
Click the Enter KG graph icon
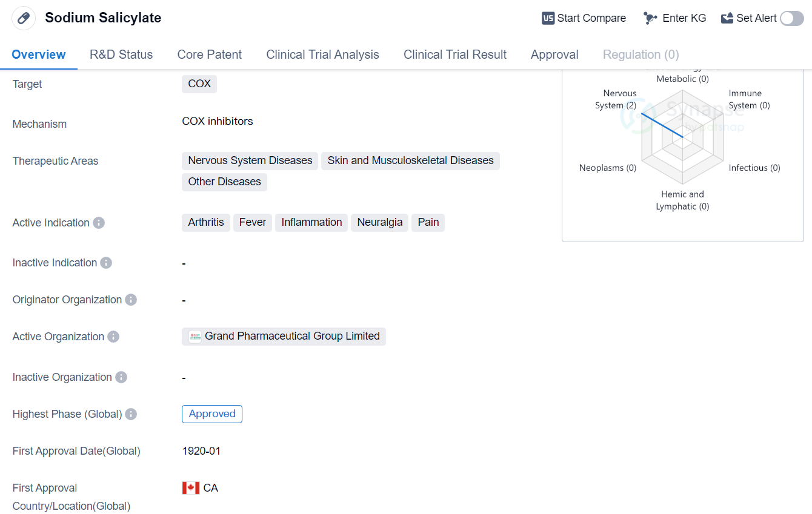[650, 18]
